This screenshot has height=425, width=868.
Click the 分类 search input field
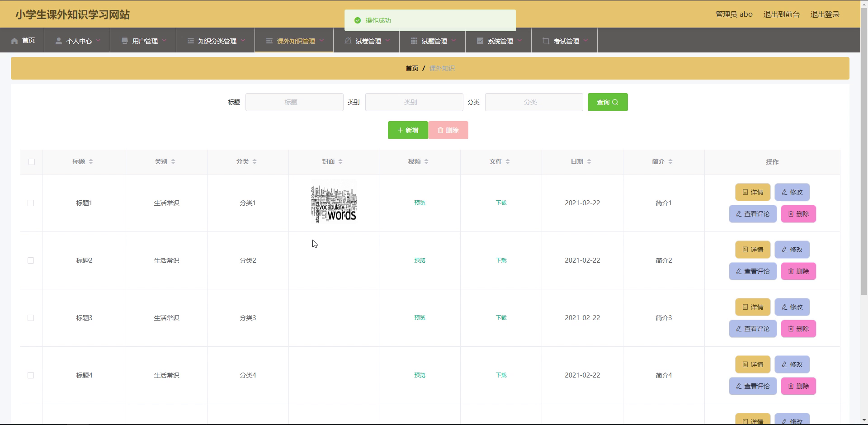coord(534,102)
